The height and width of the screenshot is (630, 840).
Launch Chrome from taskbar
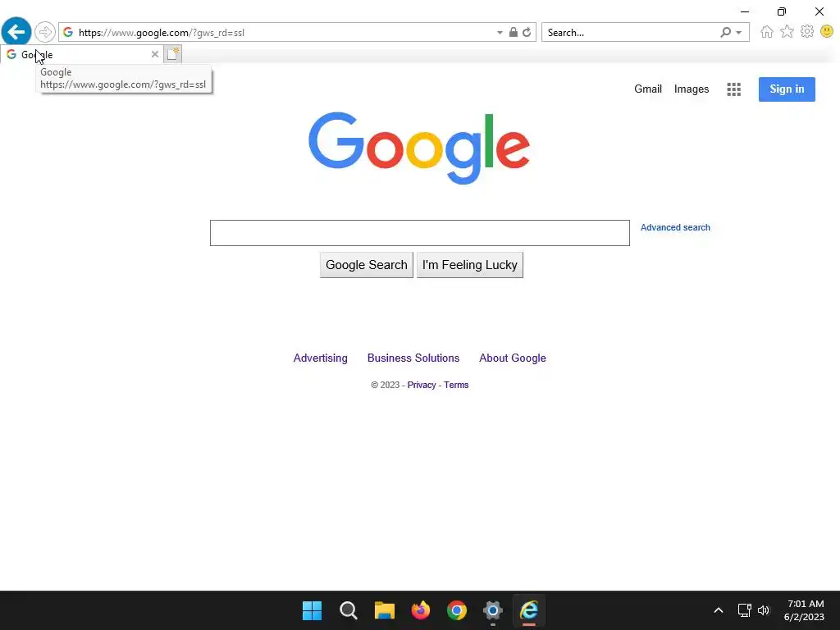[x=456, y=610]
